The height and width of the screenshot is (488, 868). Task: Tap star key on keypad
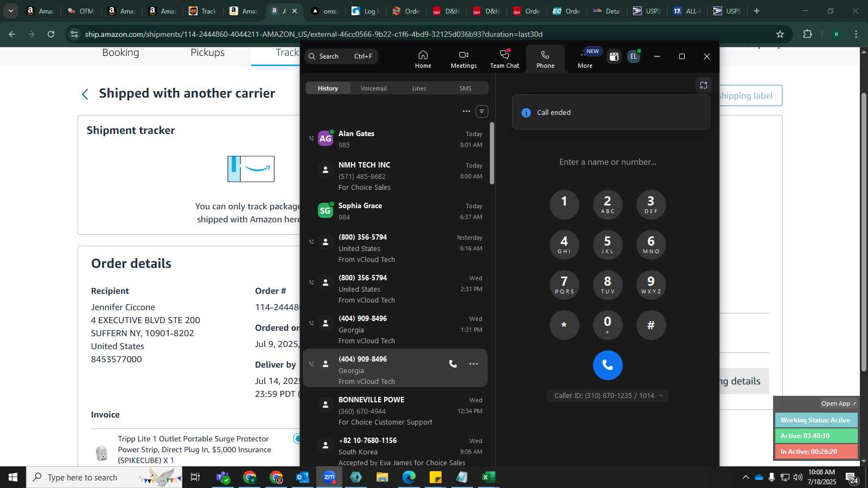564,325
